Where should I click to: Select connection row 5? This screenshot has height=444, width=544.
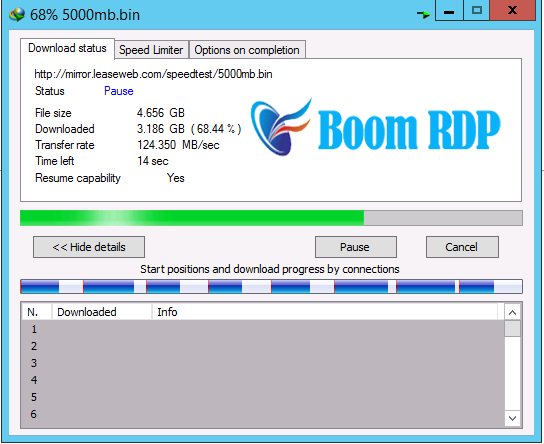[263, 397]
